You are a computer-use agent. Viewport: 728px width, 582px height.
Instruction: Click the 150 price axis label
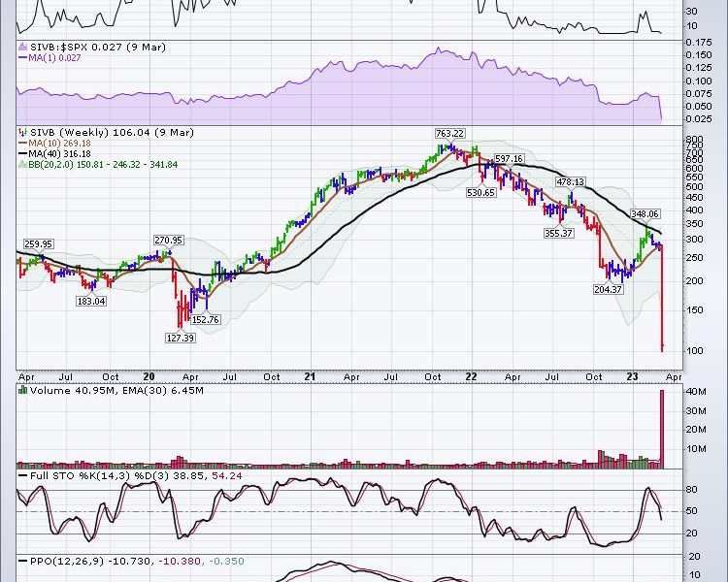(695, 310)
